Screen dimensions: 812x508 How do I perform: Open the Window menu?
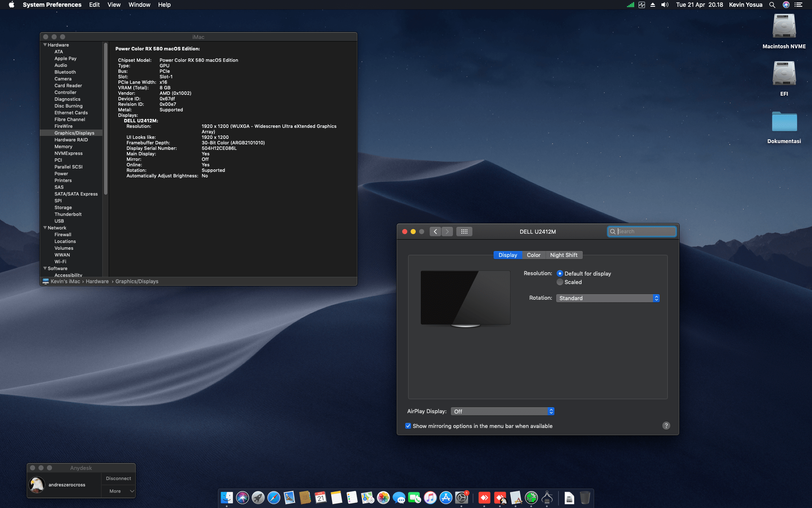point(139,5)
